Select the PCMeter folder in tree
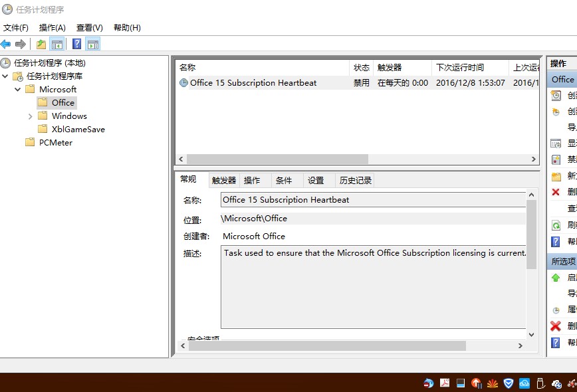The image size is (577, 392). point(56,143)
